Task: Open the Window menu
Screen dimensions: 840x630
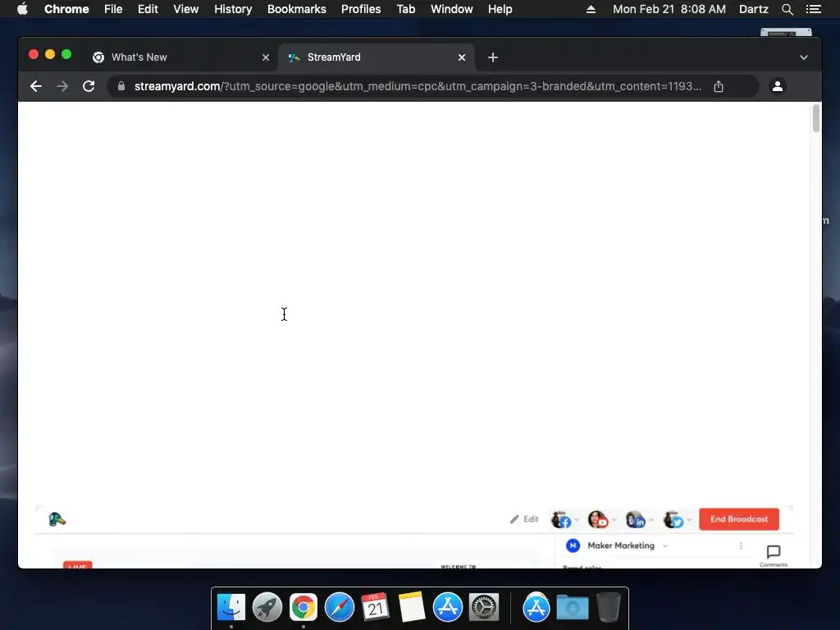Action: pyautogui.click(x=452, y=9)
